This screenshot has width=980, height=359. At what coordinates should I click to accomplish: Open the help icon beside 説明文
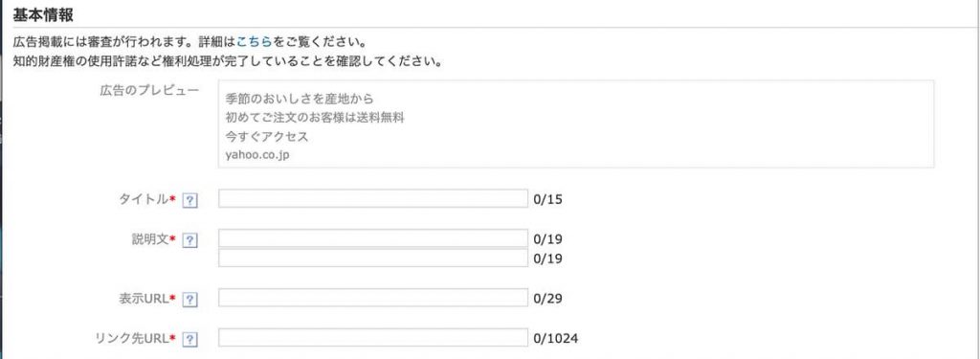[190, 240]
